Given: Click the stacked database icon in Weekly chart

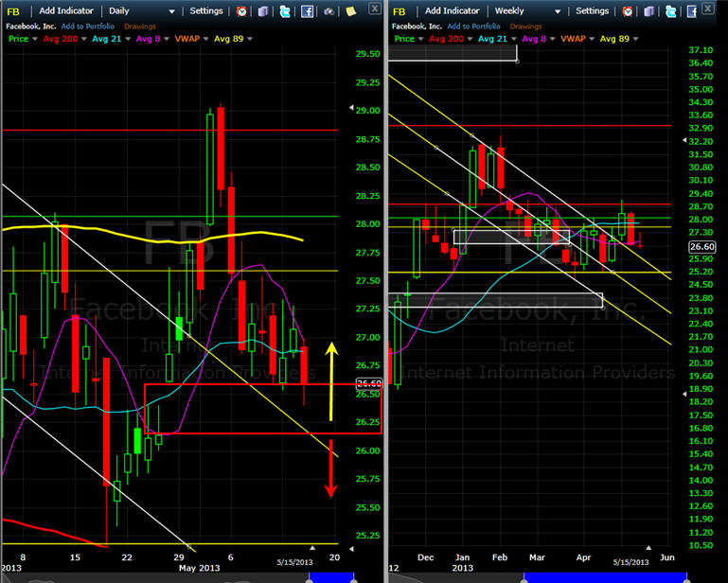Looking at the screenshot, I should pyautogui.click(x=649, y=11).
